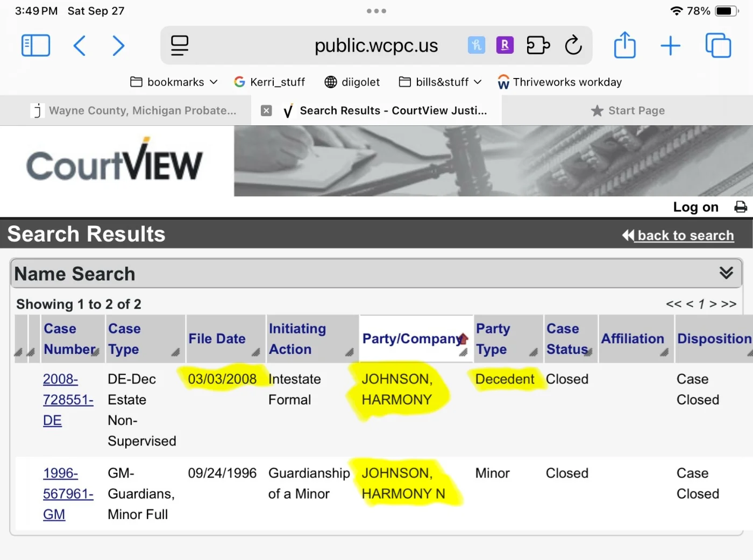Open the page reader menu icon

[x=180, y=46]
